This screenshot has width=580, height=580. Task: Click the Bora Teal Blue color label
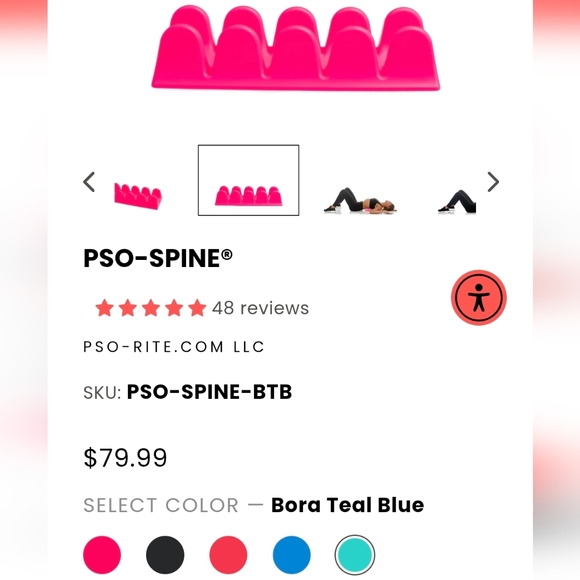pos(347,505)
